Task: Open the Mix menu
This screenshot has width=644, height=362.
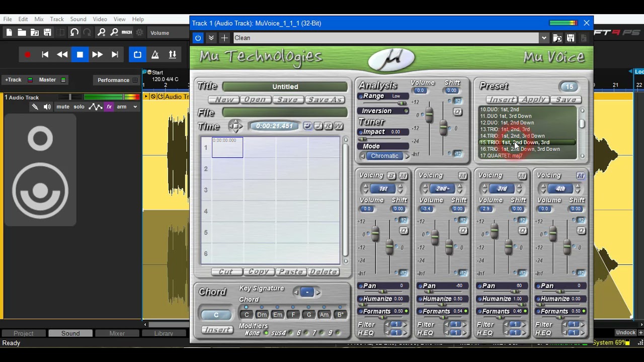Action: (39, 19)
